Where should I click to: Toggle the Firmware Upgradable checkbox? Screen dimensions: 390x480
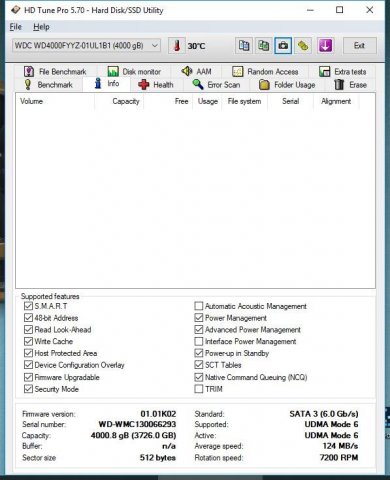pyautogui.click(x=28, y=377)
